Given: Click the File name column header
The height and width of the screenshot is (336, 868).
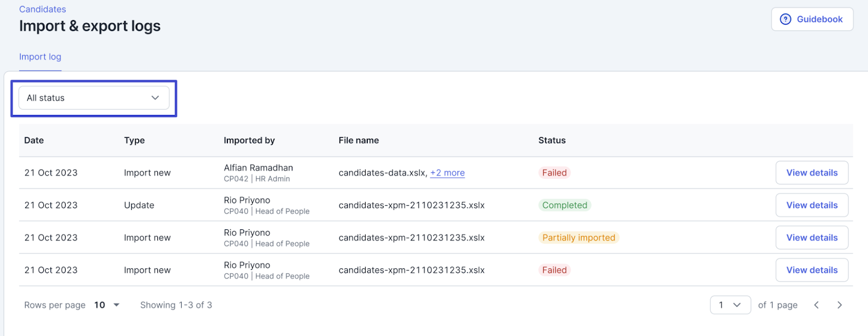Looking at the screenshot, I should point(359,140).
